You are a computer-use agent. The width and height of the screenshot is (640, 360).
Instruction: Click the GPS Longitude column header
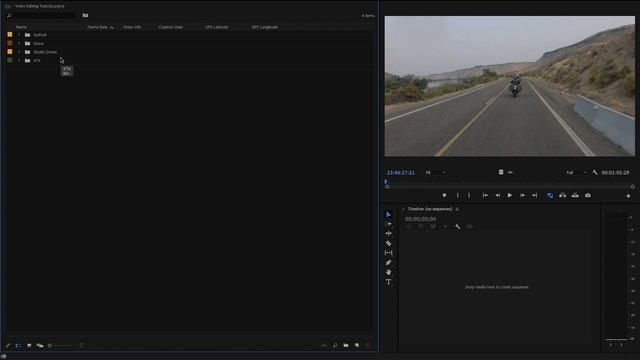click(264, 27)
